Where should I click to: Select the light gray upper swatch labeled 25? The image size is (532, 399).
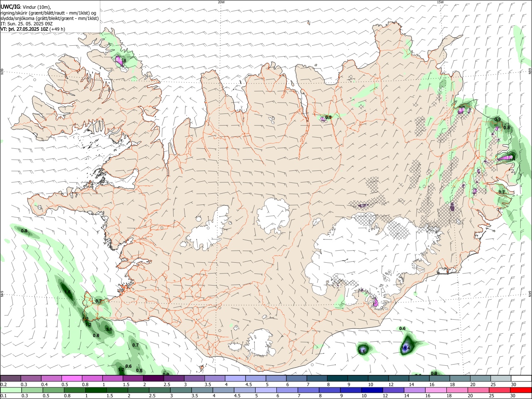point(501,378)
